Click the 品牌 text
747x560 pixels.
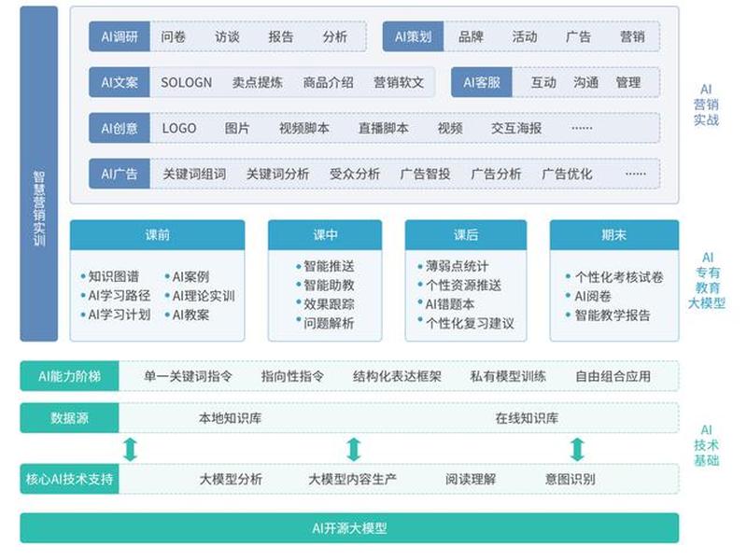471,36
